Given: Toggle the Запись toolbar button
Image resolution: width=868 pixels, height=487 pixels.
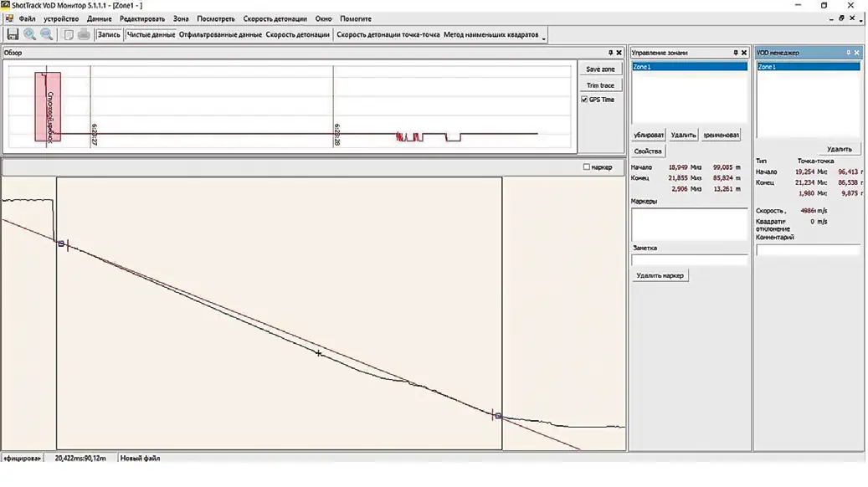Looking at the screenshot, I should [109, 35].
